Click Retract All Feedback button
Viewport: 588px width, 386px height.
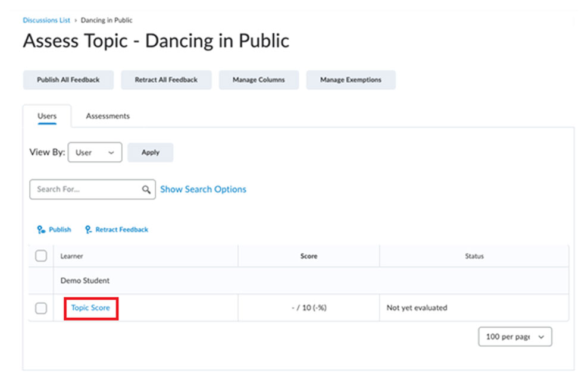(166, 80)
